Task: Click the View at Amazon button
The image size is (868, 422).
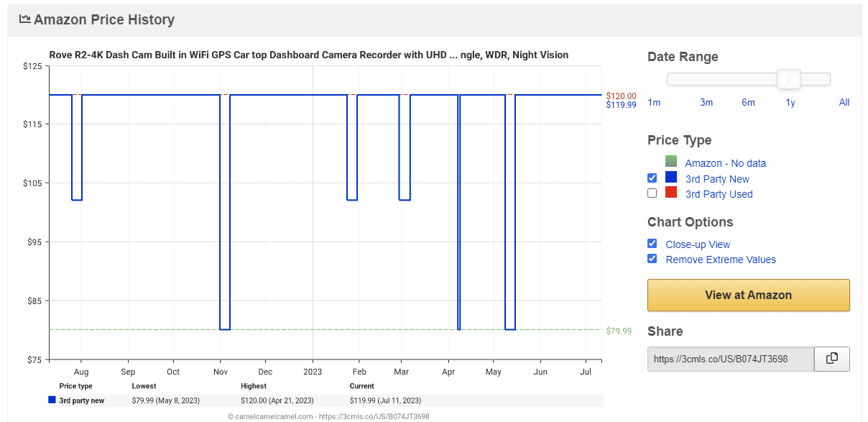Action: click(x=749, y=295)
